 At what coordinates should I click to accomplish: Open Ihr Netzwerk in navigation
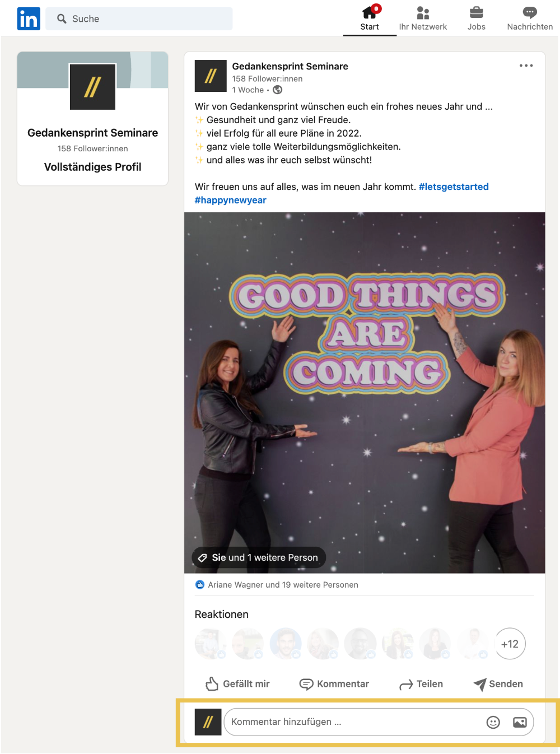(x=423, y=18)
